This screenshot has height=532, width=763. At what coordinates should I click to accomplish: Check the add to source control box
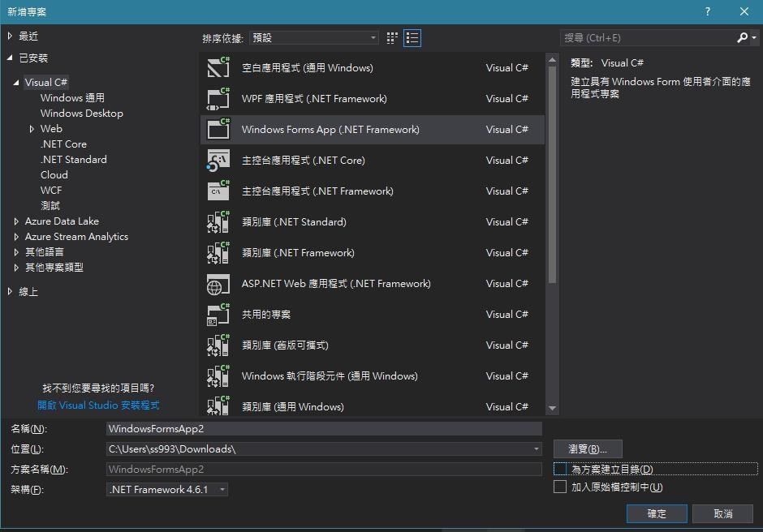tap(560, 487)
